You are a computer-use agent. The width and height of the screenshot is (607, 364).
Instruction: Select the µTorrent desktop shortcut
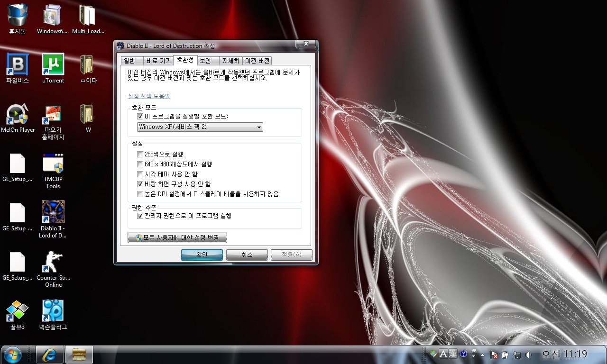(x=53, y=68)
